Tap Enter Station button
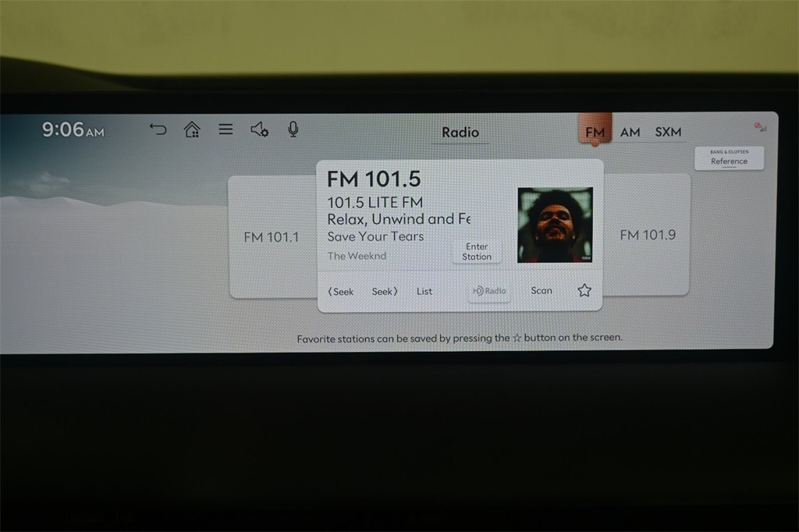799x532 pixels. click(477, 252)
